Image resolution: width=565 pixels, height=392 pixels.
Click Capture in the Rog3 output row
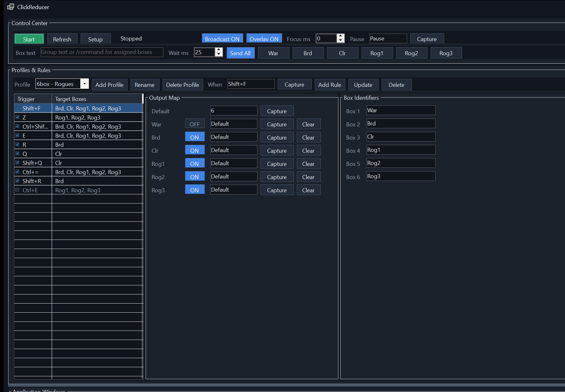coord(277,190)
